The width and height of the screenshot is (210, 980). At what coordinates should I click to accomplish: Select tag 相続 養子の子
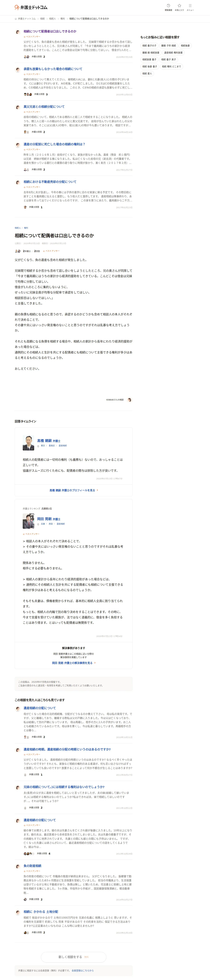pos(149,46)
